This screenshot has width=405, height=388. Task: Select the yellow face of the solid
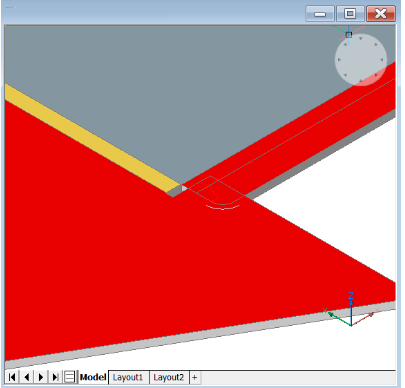pos(92,137)
